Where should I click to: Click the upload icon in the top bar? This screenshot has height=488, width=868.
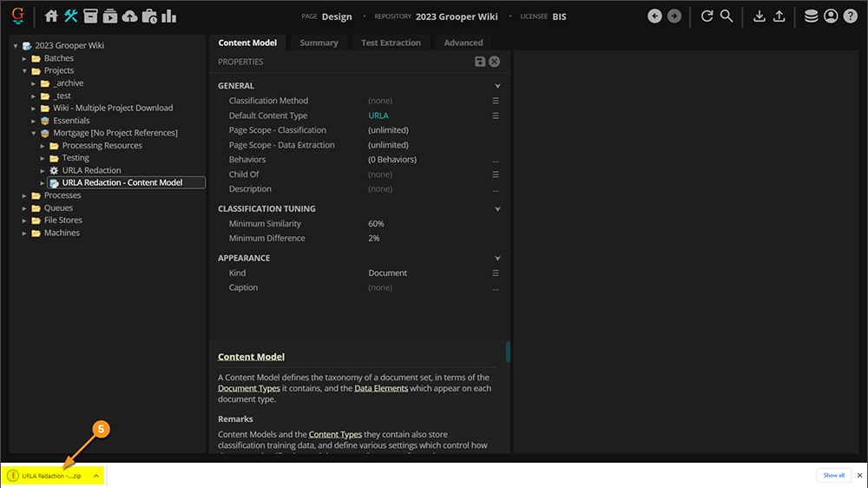[x=779, y=16]
